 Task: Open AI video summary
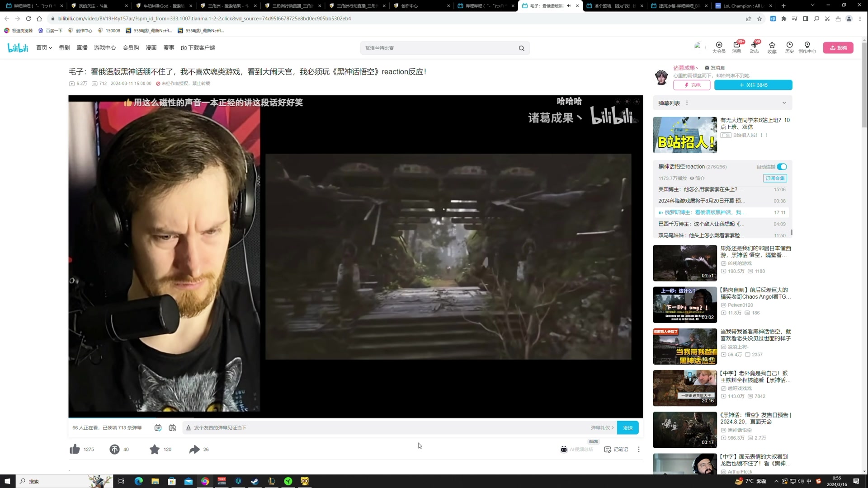[577, 449]
